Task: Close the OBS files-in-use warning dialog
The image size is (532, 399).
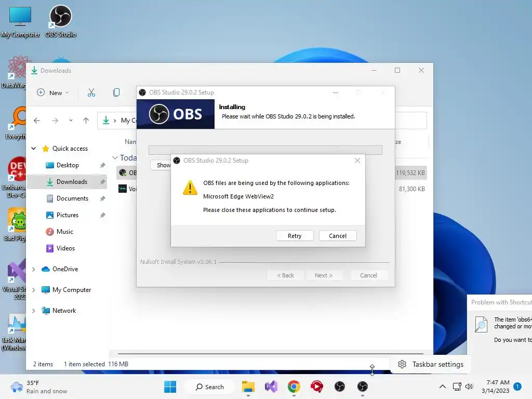Action: pyautogui.click(x=357, y=161)
